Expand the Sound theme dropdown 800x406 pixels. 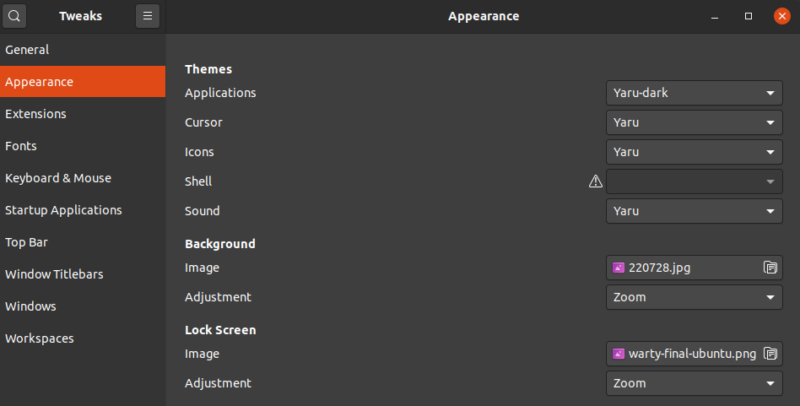coord(694,212)
